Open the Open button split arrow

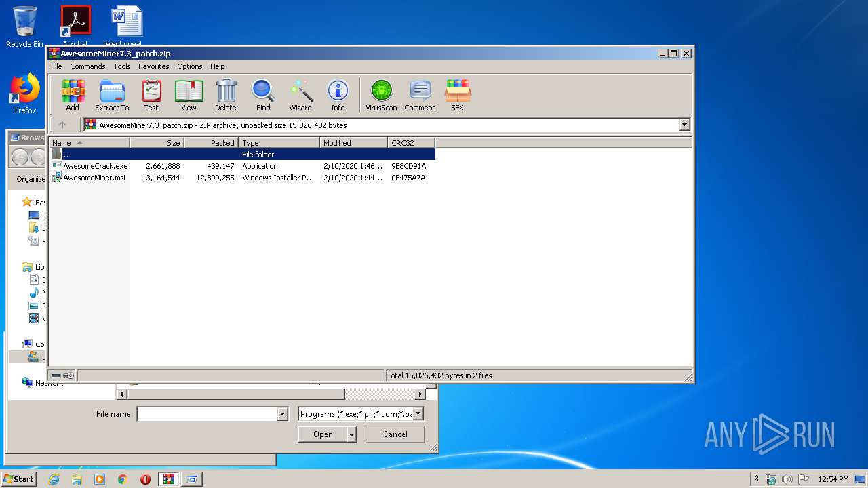click(x=351, y=434)
